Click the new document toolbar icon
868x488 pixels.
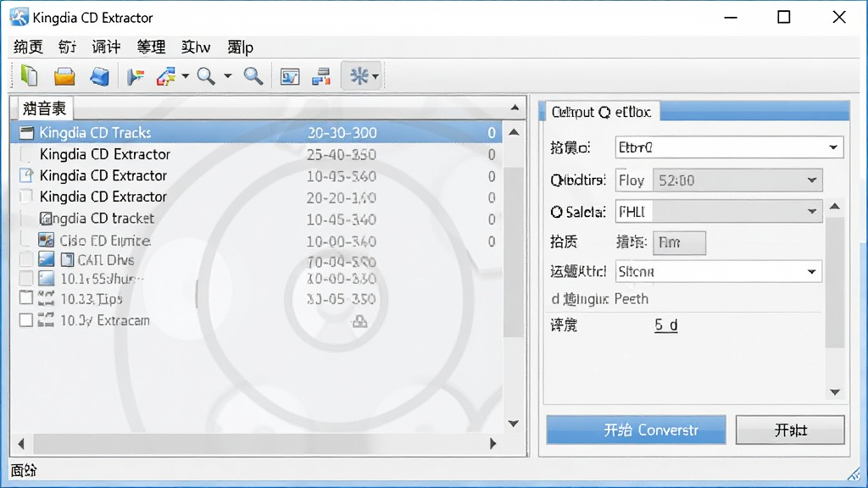(x=29, y=75)
